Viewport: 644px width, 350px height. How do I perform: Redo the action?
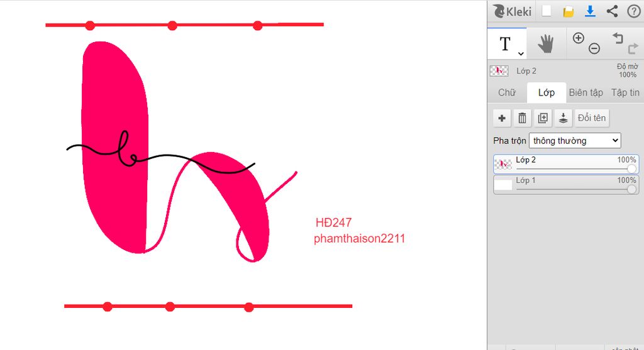point(633,48)
